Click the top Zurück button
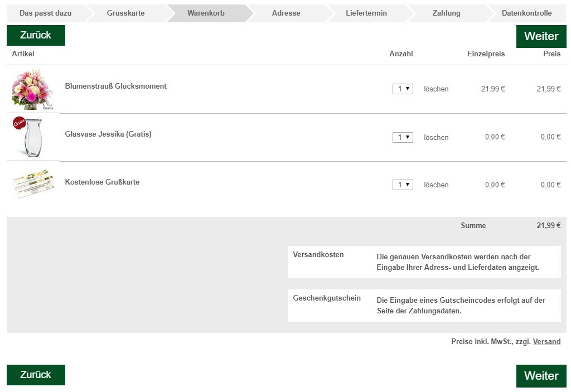This screenshot has width=571, height=392. pos(36,35)
